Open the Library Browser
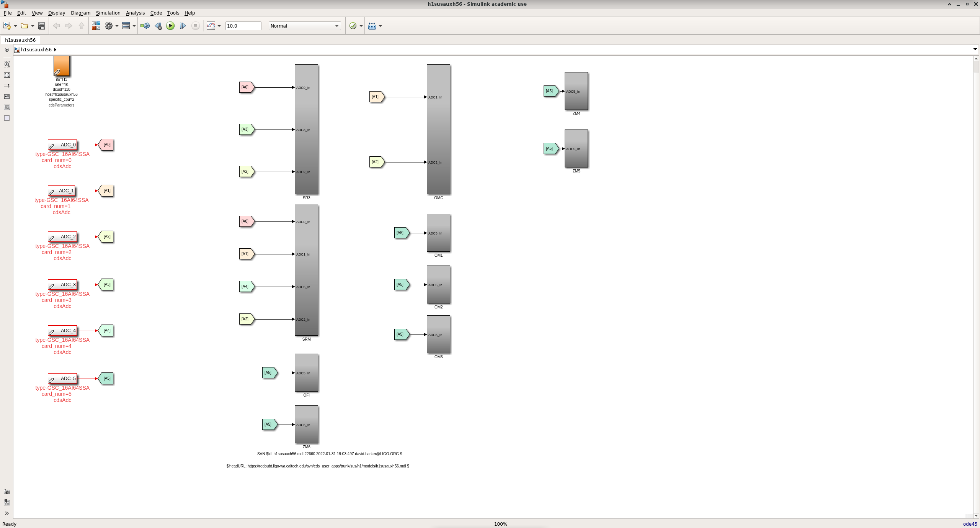The image size is (980, 528). point(96,26)
